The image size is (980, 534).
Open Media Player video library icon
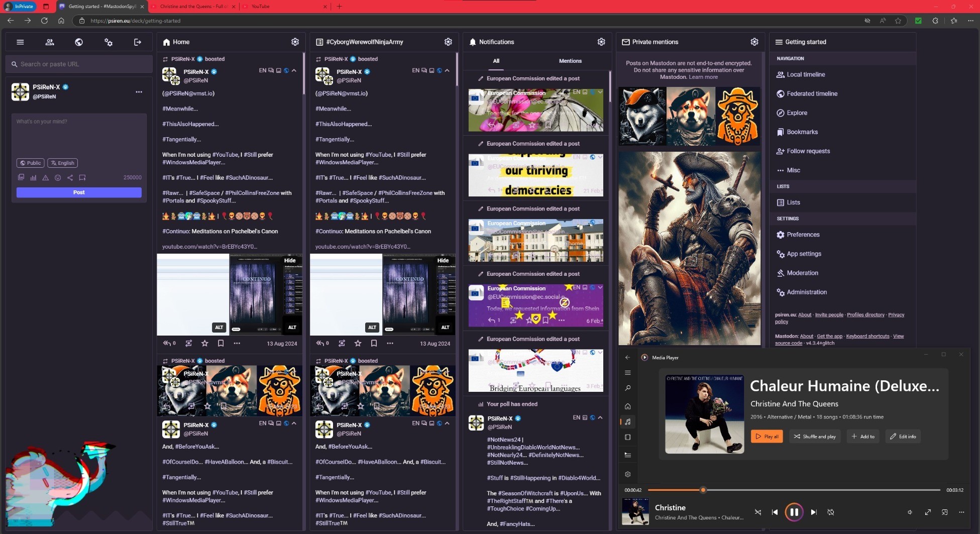628,437
